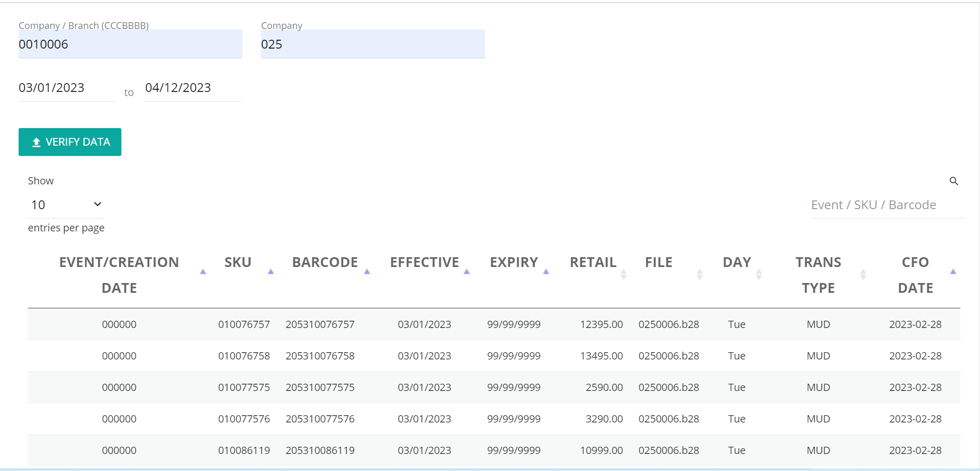Viewport: 980px width, 471px height.
Task: Click sort arrows next to Retail header
Action: [x=624, y=274]
